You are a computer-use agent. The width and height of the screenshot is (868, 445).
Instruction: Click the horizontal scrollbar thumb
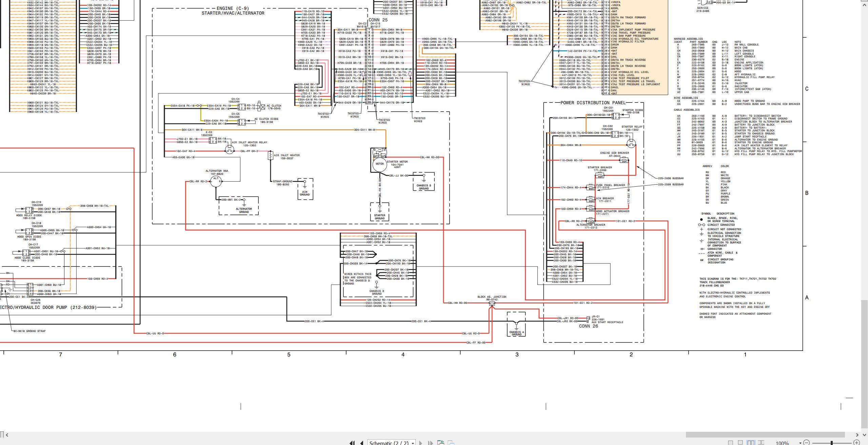pyautogui.click(x=765, y=435)
